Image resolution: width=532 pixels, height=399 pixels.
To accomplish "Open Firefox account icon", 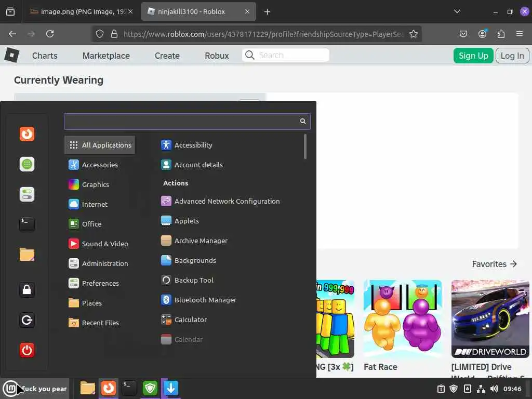I will pos(482,34).
